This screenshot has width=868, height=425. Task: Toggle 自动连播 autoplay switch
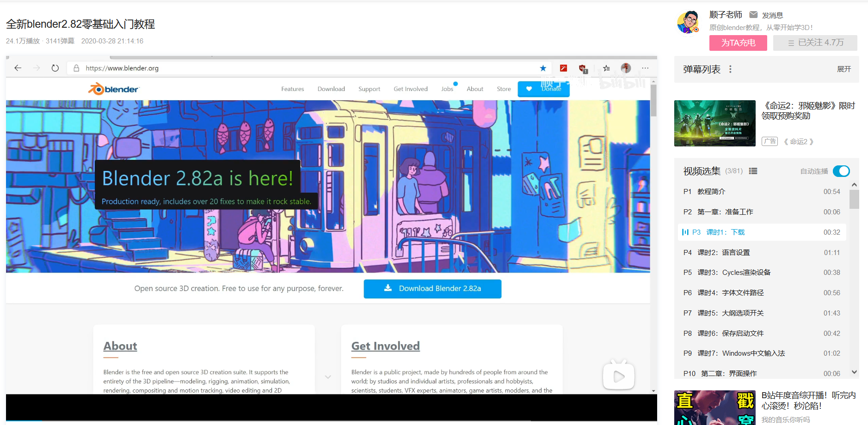(x=841, y=171)
